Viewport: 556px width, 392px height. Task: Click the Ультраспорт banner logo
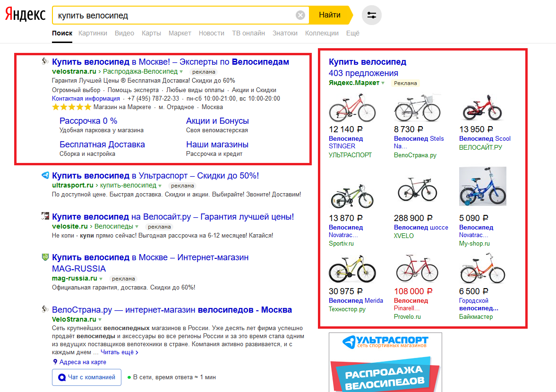pyautogui.click(x=385, y=342)
